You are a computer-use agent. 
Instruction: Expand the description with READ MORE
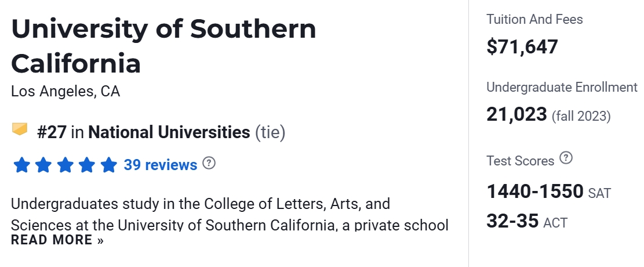coord(57,240)
